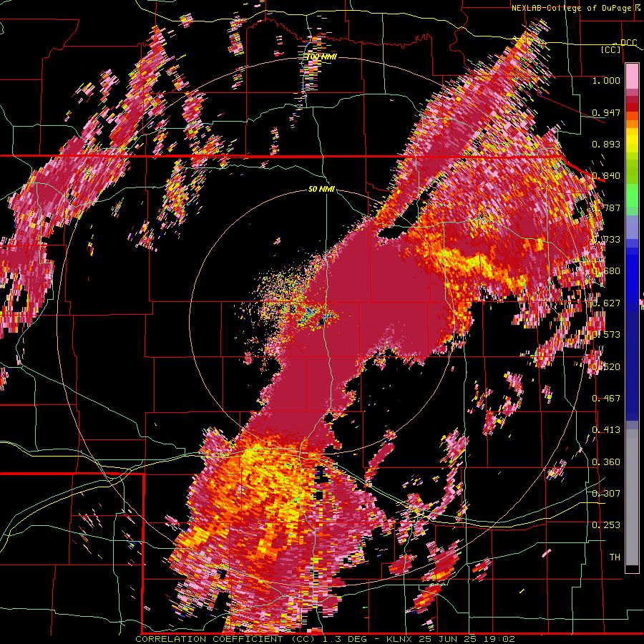Select the 0.253 scale value

(606, 525)
